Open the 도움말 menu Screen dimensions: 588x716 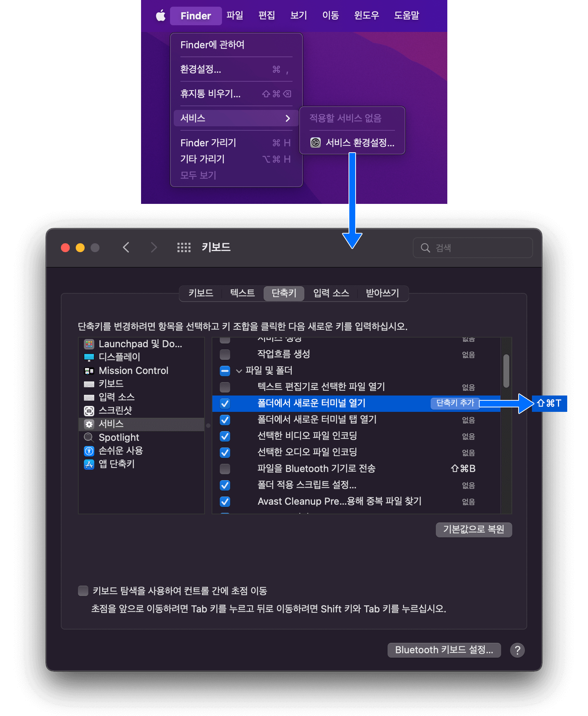406,16
